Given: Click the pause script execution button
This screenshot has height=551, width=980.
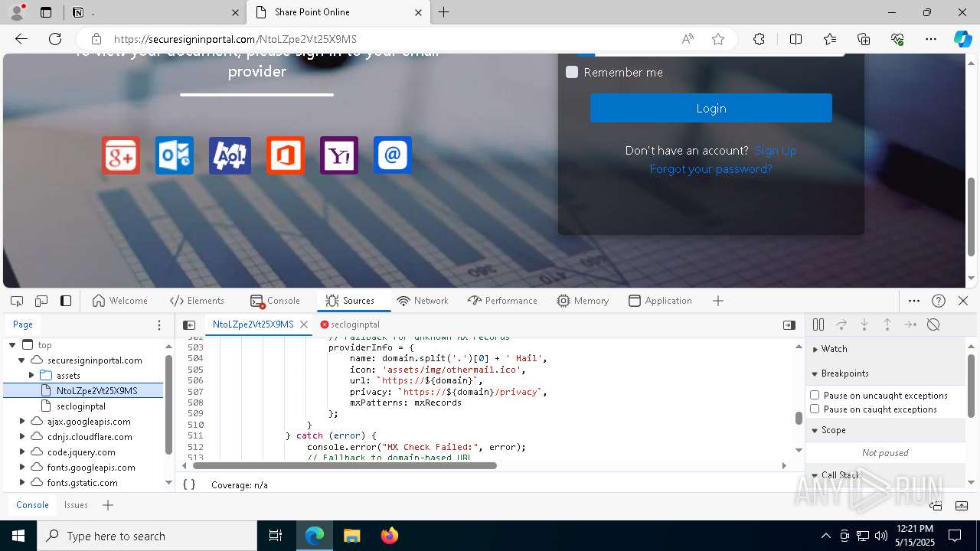Looking at the screenshot, I should [818, 324].
